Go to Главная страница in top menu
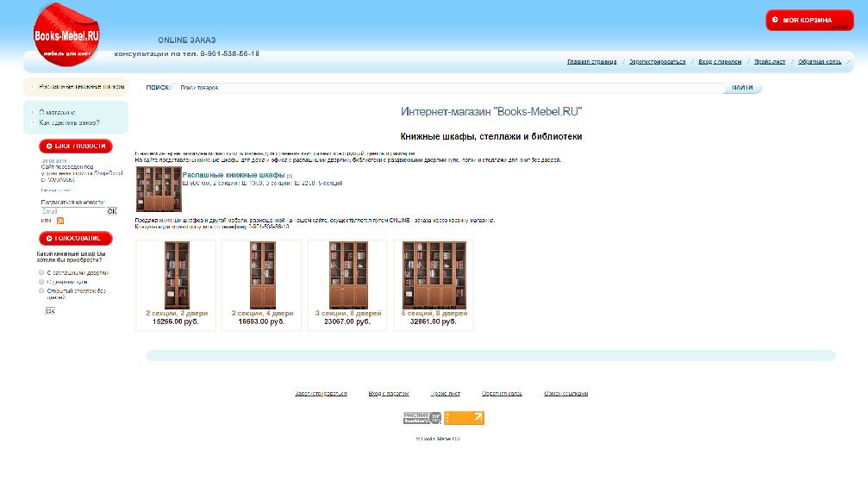The width and height of the screenshot is (868, 493). (x=592, y=61)
